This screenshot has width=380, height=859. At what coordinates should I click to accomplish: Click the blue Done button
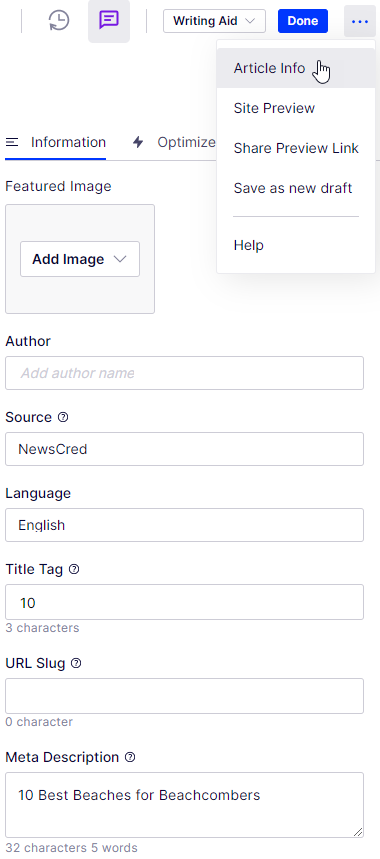(303, 21)
